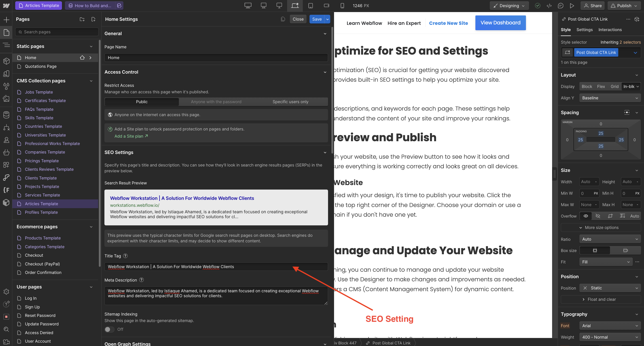
Task: Open the Users account icon in sidebar
Action: point(6,140)
